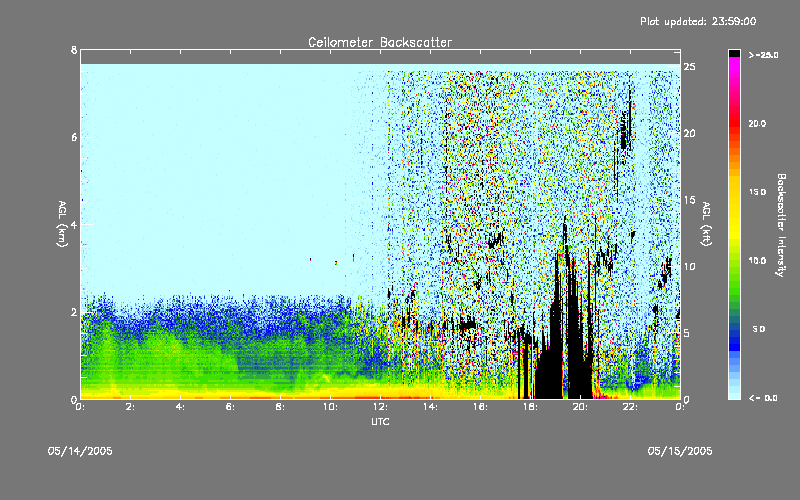Click the '18:' hour tick label
This screenshot has height=500, width=800.
[x=531, y=407]
